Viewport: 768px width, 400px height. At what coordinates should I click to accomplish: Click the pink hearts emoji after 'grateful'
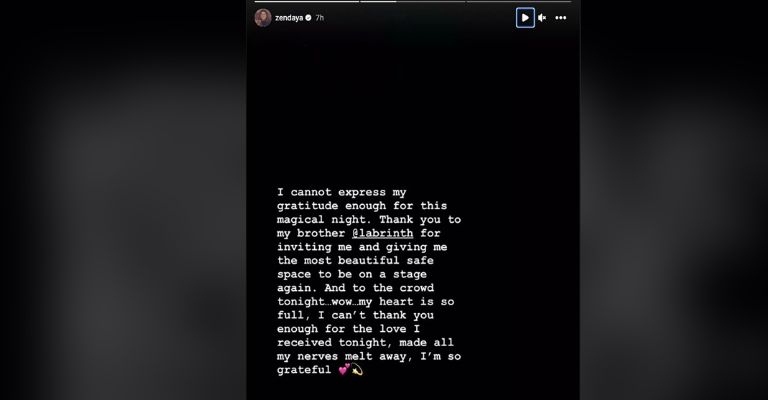coord(344,369)
